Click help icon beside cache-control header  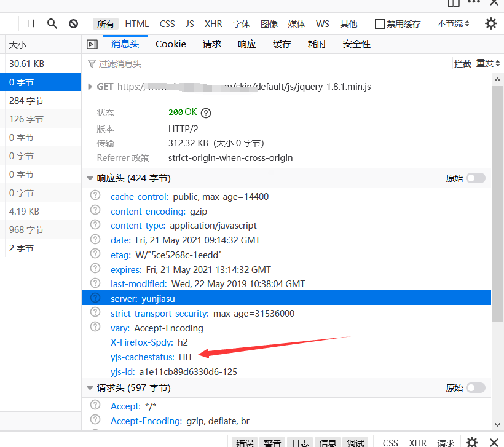(95, 196)
